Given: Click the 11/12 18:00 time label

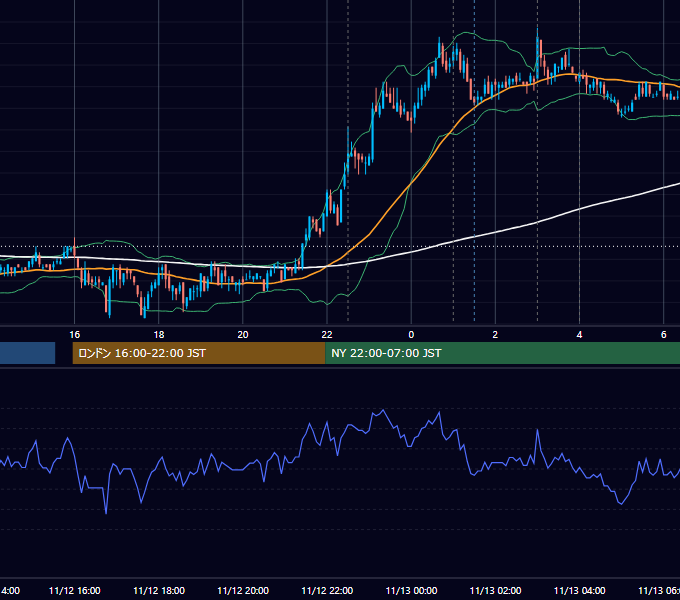Looking at the screenshot, I should 159,590.
